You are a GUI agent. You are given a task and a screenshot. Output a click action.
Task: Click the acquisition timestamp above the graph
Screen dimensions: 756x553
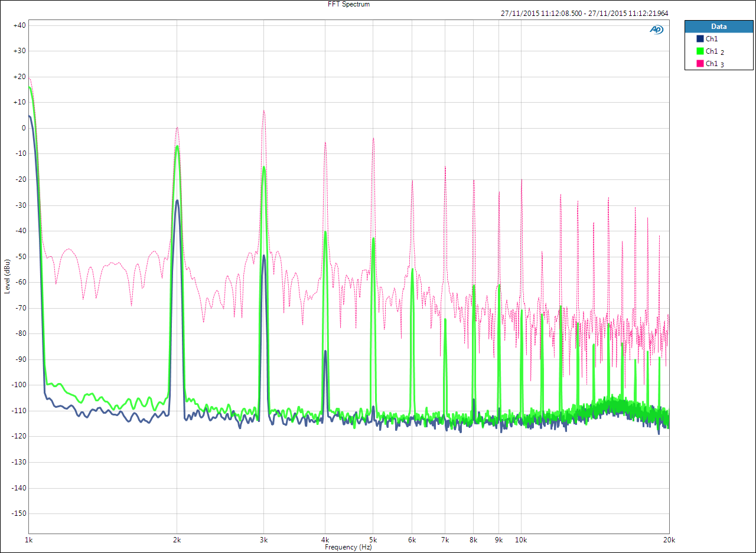[x=584, y=13]
